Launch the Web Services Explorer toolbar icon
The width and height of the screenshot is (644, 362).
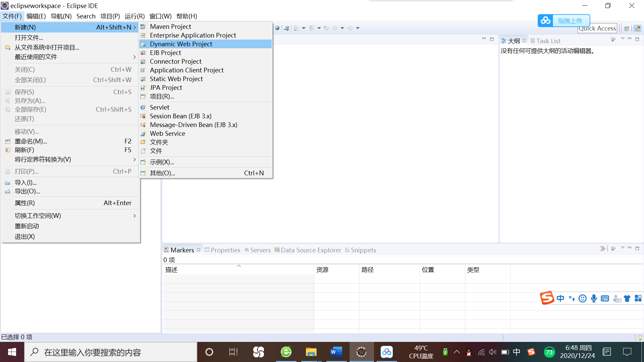[287, 28]
